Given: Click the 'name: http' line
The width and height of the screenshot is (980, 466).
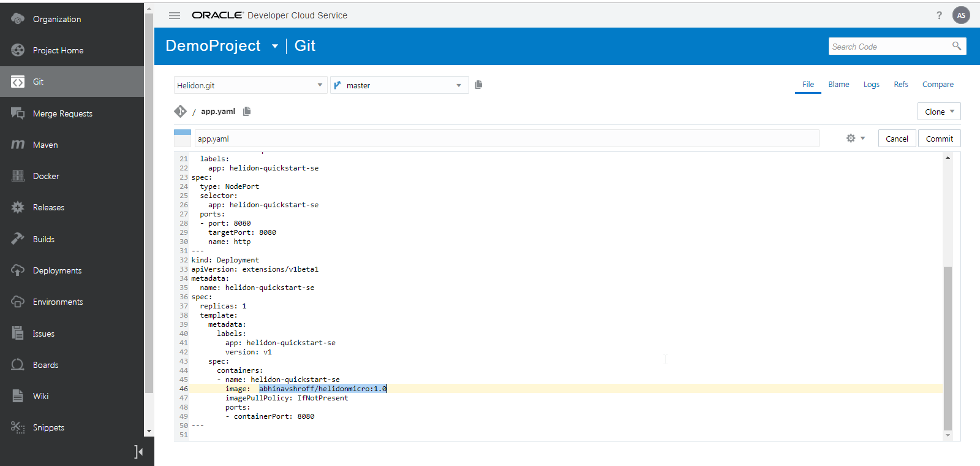Looking at the screenshot, I should point(229,242).
